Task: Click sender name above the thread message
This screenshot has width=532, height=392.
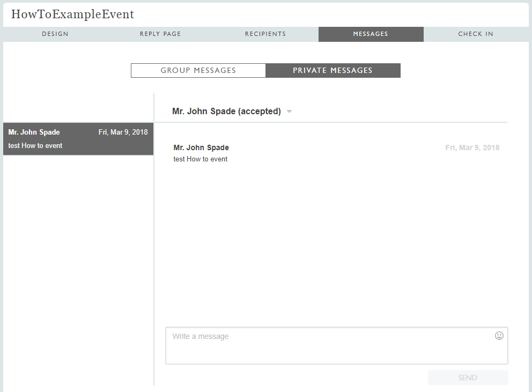Action: tap(201, 147)
